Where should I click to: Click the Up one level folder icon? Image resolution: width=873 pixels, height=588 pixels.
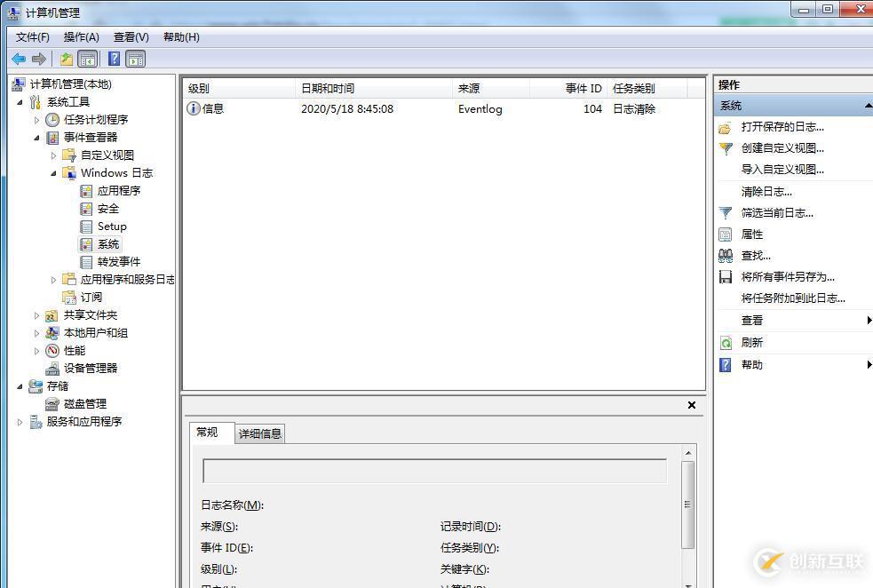click(67, 59)
